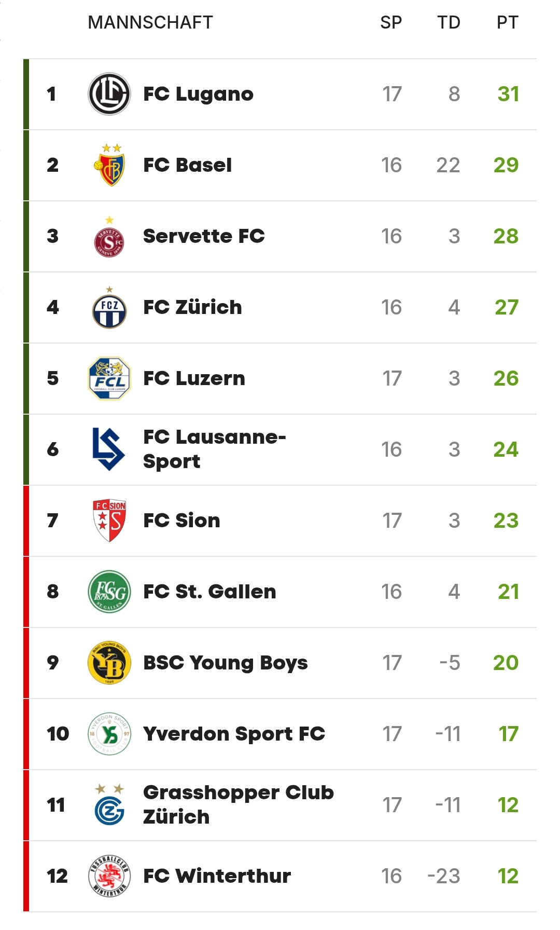This screenshot has height=930, width=560.
Task: Click FC Basel's goal difference of 22
Action: (x=448, y=165)
